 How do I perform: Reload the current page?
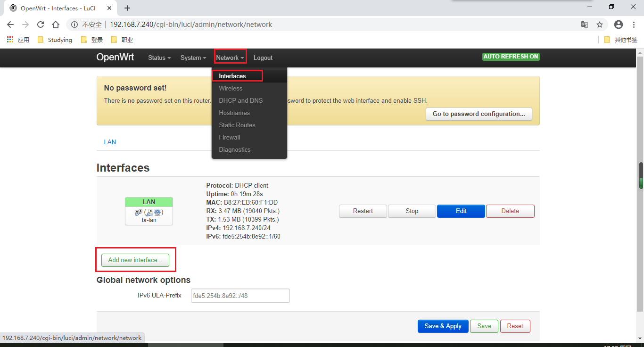click(41, 25)
